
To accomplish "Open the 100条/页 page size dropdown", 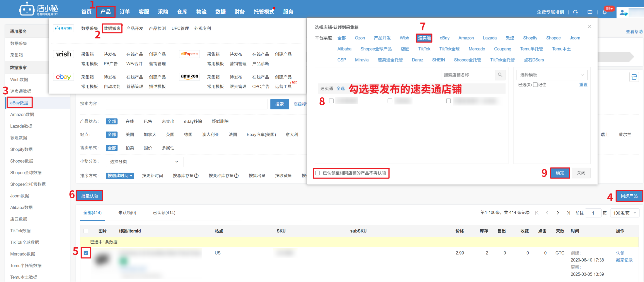I will coord(625,213).
